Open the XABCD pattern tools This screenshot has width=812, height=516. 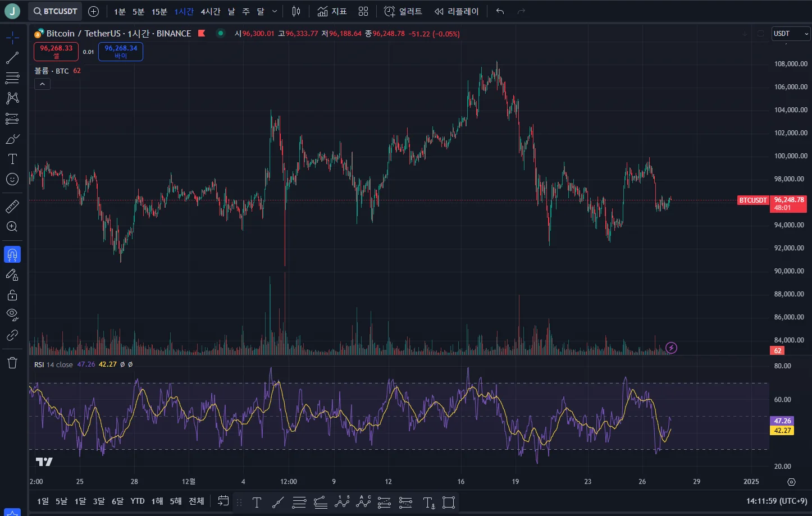(12, 98)
